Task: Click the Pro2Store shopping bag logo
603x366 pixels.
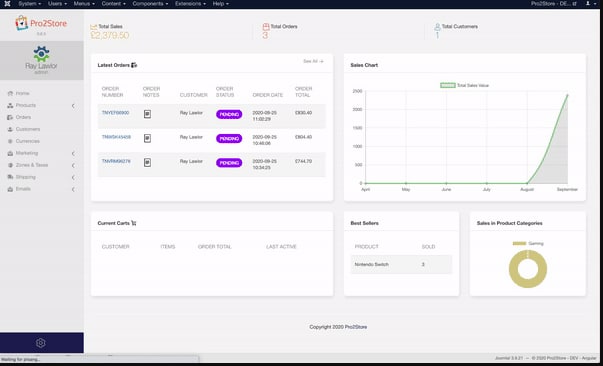Action: 22,23
